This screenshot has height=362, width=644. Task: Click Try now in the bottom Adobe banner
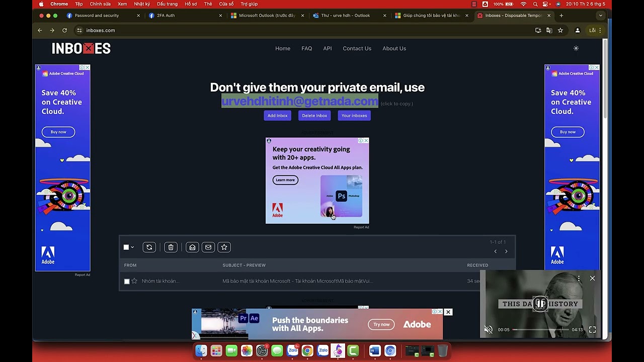pos(381,324)
